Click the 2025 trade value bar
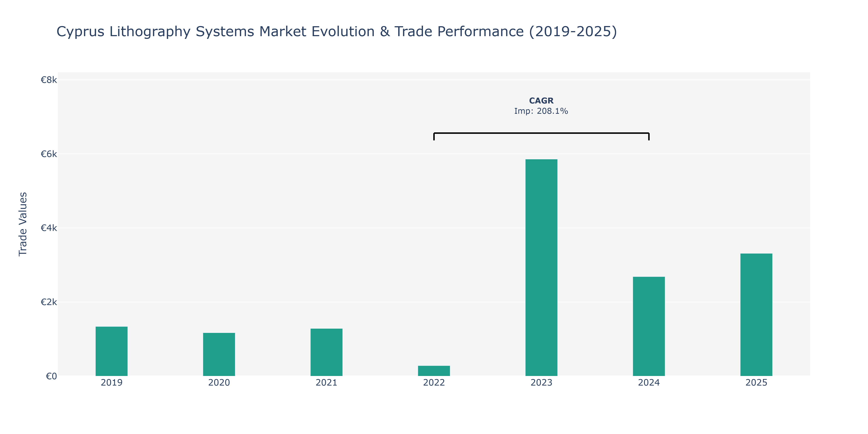The image size is (868, 434). tap(756, 315)
